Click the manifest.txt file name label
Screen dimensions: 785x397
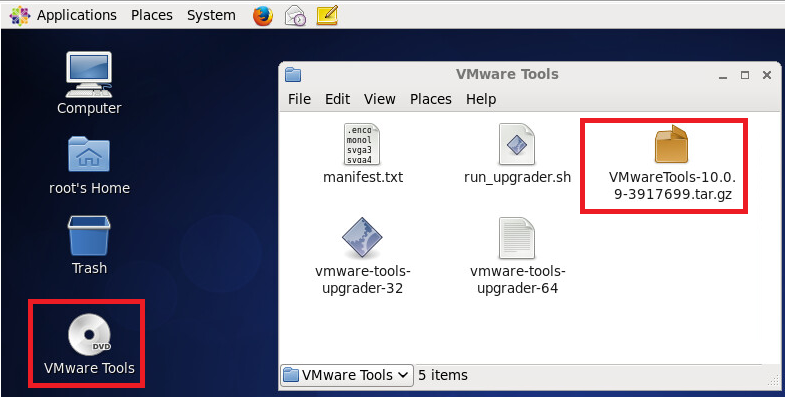point(363,177)
